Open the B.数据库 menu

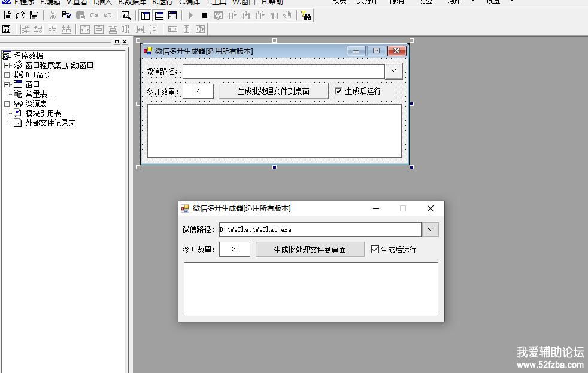[x=132, y=2]
